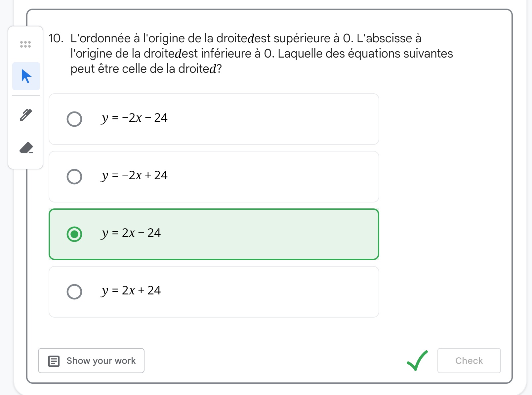Click equation text y = 2x + 24
Image resolution: width=532 pixels, height=395 pixels.
[131, 290]
